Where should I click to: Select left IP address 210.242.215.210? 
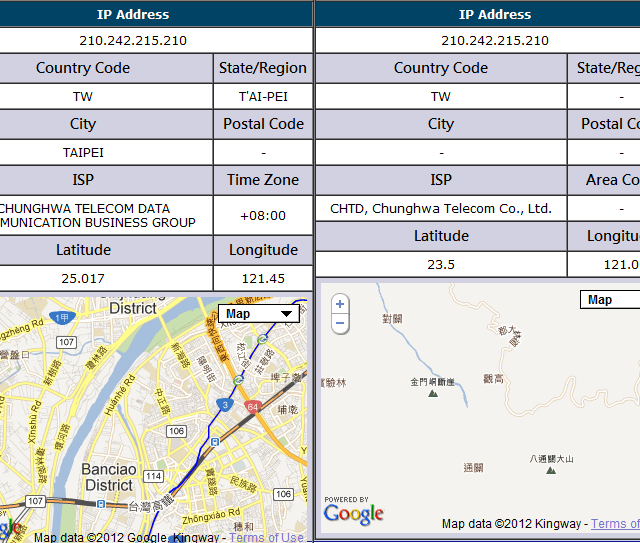133,40
